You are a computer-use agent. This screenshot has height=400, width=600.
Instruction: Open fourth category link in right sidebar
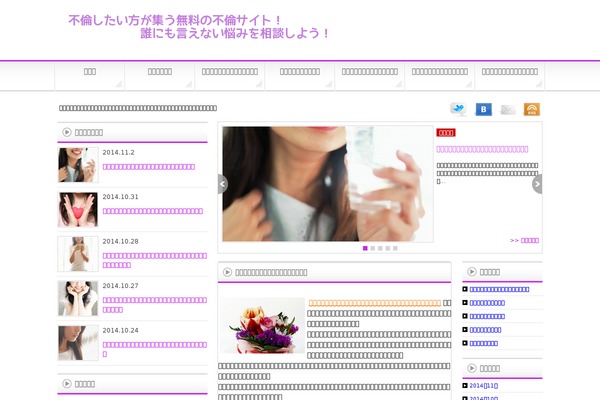coord(485,330)
